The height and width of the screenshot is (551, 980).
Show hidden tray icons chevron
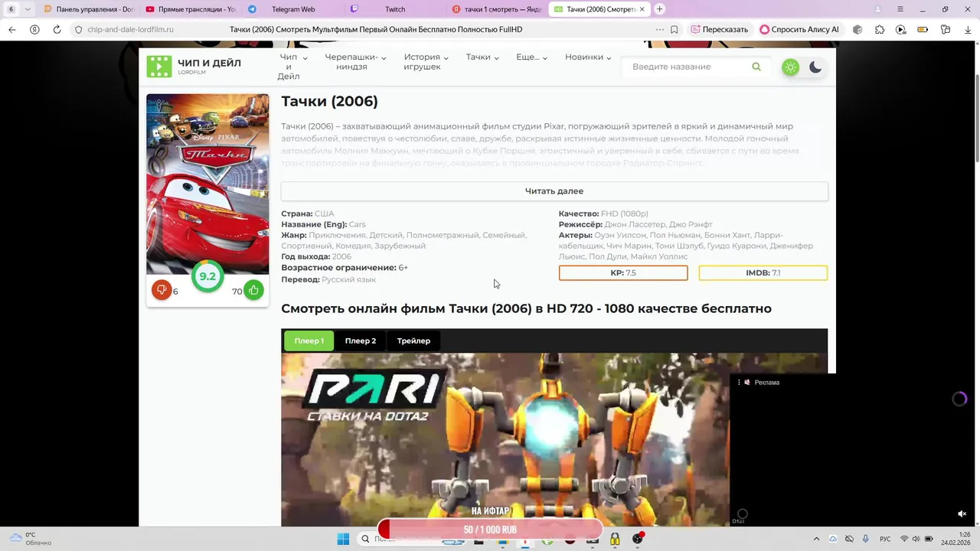point(816,539)
